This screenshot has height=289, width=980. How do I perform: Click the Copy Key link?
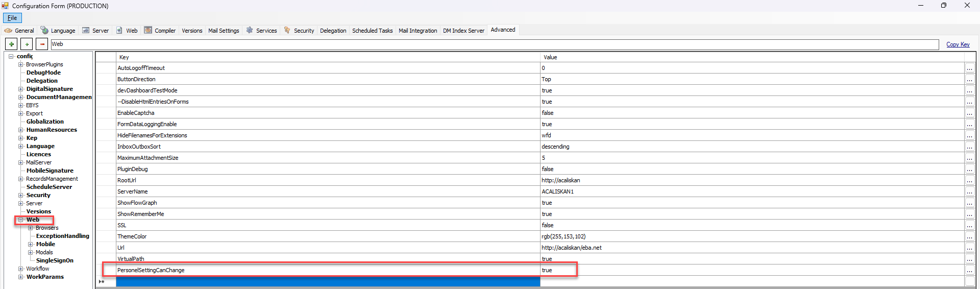958,44
